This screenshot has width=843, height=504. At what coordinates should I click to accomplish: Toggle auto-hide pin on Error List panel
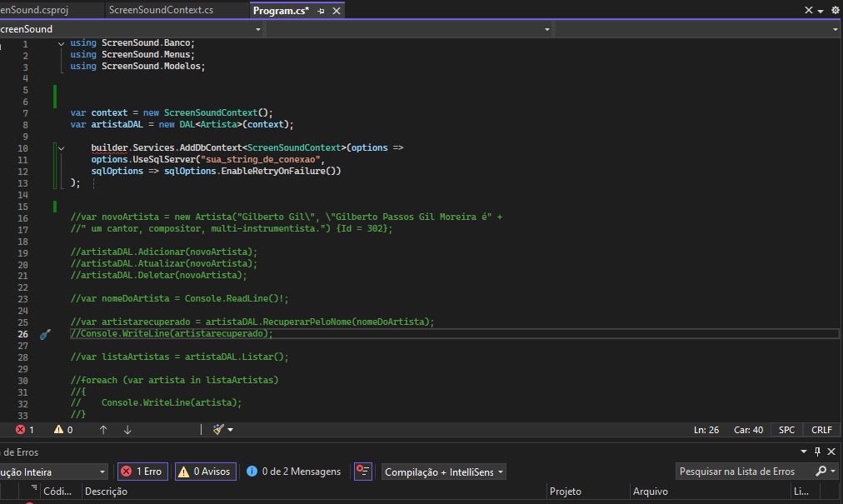[x=817, y=452]
